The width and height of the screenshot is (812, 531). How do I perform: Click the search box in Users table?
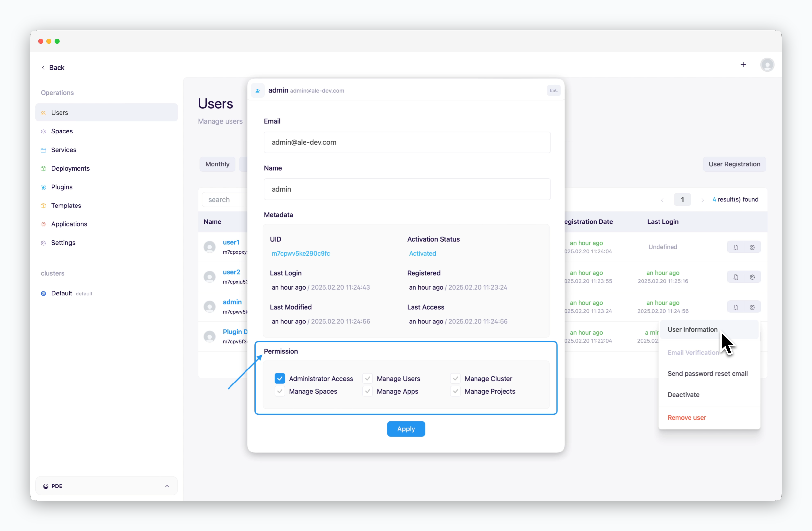[225, 200]
